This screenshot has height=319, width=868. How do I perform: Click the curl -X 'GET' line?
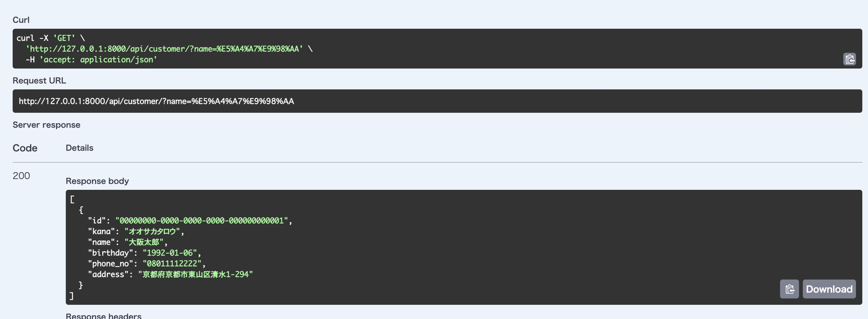coord(51,38)
